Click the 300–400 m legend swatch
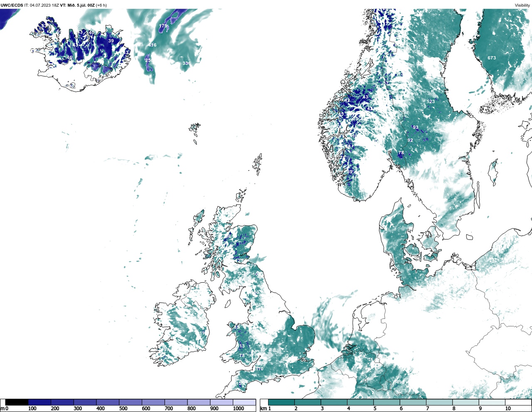532x412 pixels. tap(85, 402)
